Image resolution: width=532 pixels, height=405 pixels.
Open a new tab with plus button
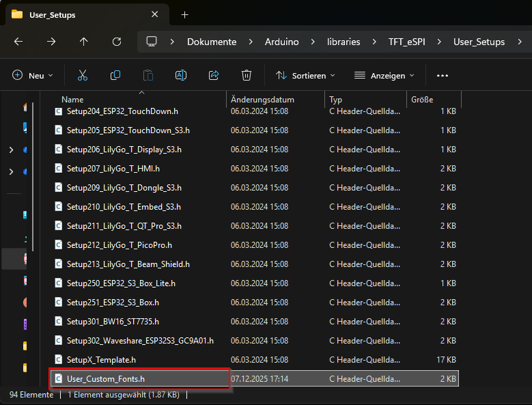(x=184, y=14)
